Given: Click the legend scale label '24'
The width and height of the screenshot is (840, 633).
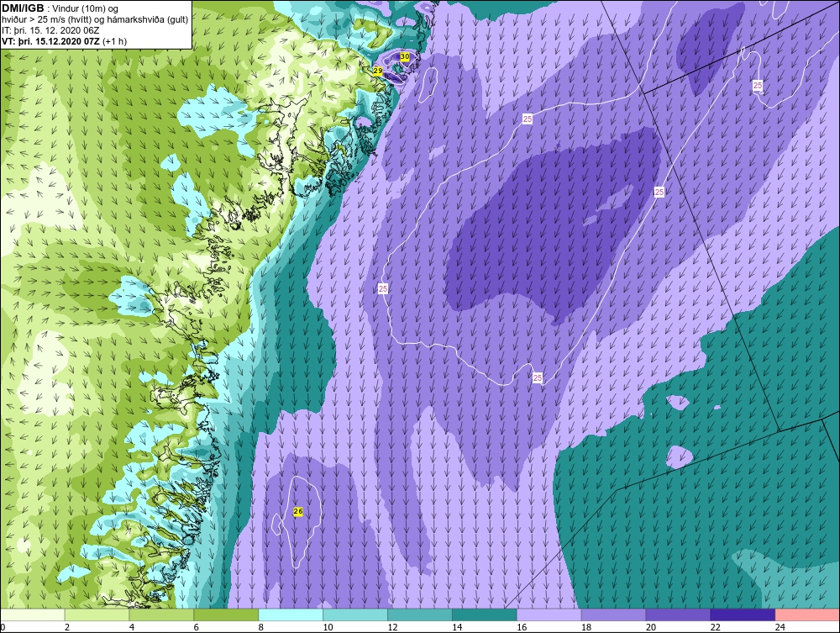Looking at the screenshot, I should [x=780, y=627].
